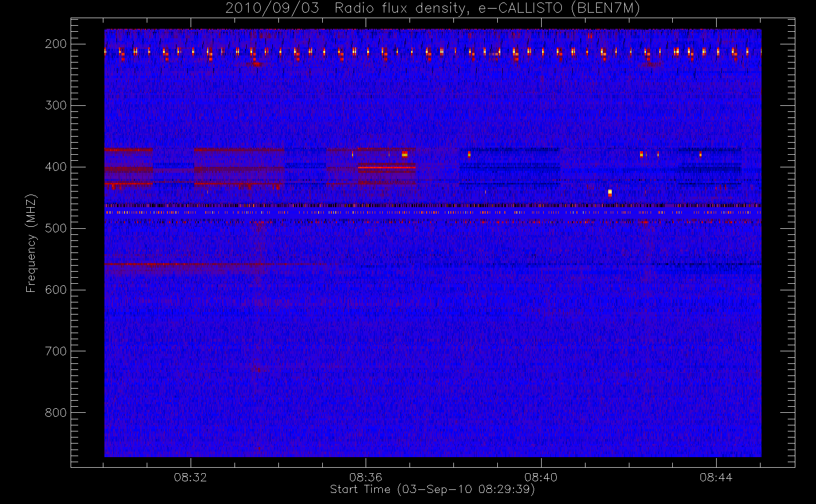Image resolution: width=816 pixels, height=504 pixels.
Task: Click the bright yellow burst near 440 MHz
Action: point(610,193)
